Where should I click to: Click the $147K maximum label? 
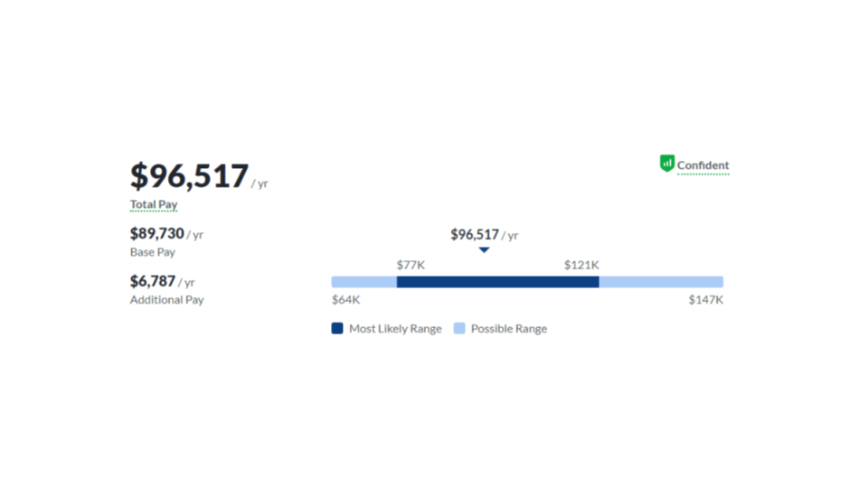click(706, 300)
